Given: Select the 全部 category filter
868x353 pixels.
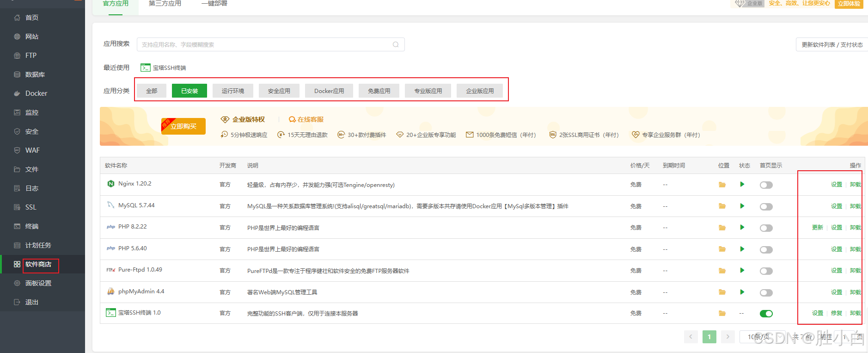Looking at the screenshot, I should pyautogui.click(x=152, y=91).
